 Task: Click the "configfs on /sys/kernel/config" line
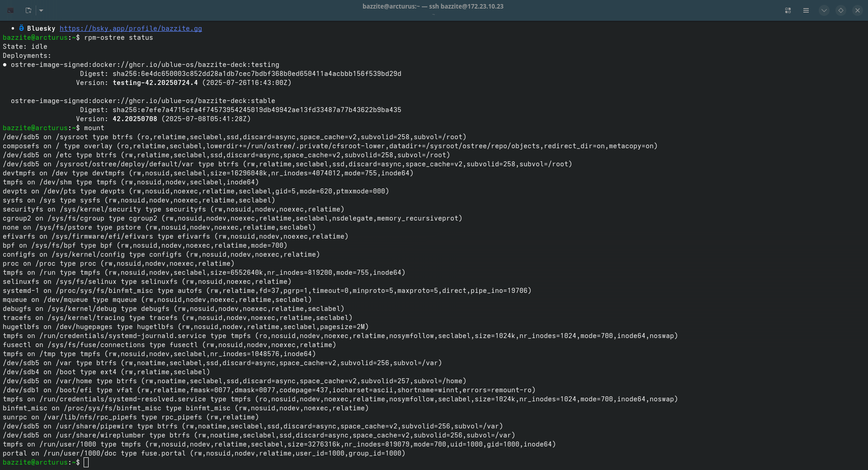(x=161, y=254)
